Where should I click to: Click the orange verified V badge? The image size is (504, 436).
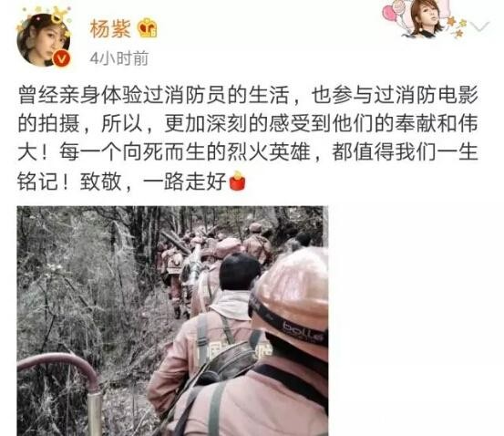coord(62,58)
